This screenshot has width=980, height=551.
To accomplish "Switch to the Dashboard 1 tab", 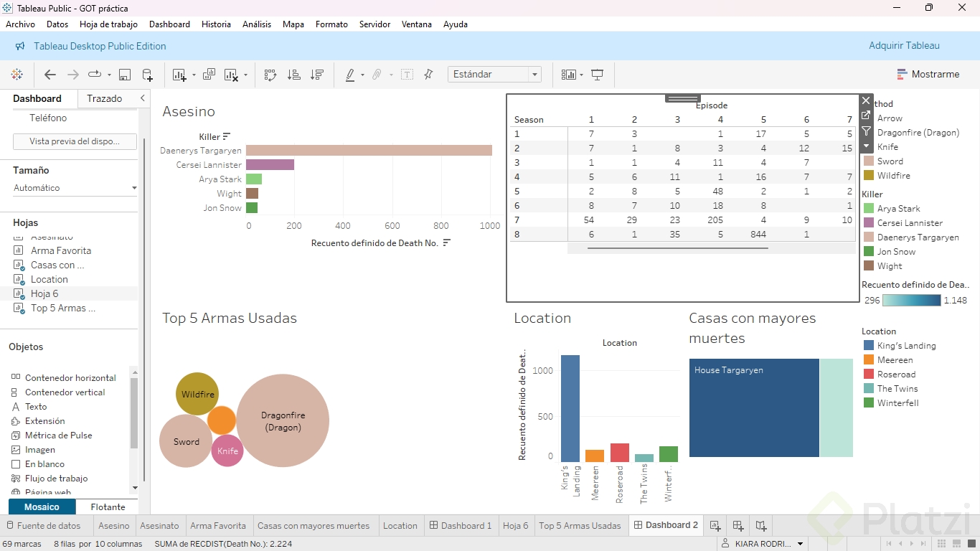I will [x=461, y=526].
